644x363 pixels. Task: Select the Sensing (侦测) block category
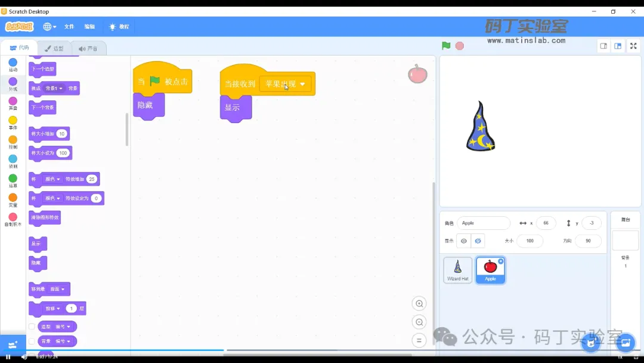click(13, 162)
